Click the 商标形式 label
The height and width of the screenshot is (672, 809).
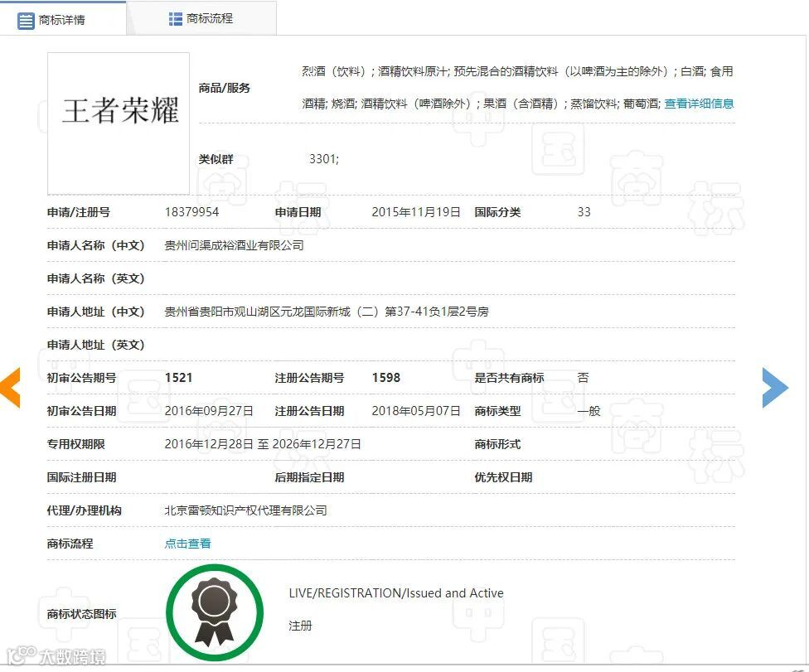(x=497, y=444)
